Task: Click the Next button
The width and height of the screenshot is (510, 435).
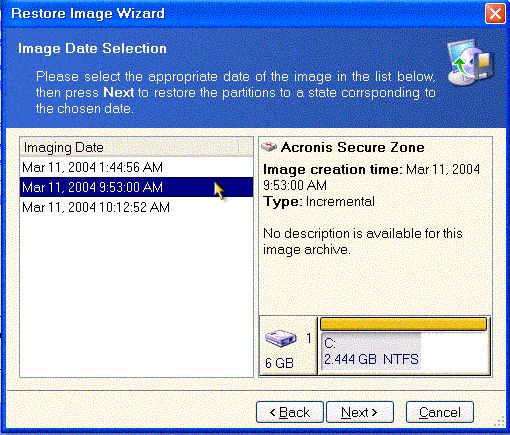Action: click(360, 412)
